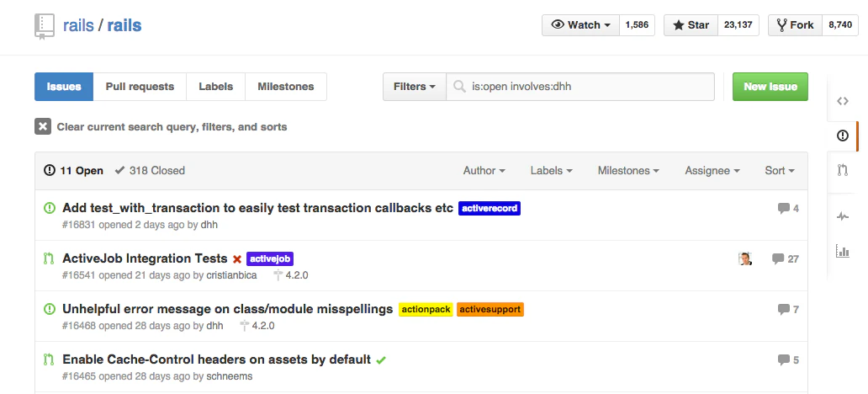Switch to the Labels tab
This screenshot has width=868, height=394.
216,87
